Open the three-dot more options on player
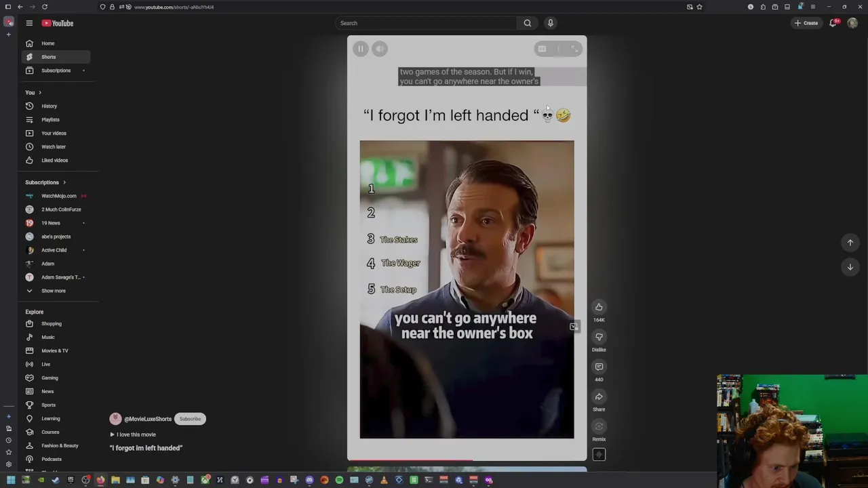 [558, 49]
